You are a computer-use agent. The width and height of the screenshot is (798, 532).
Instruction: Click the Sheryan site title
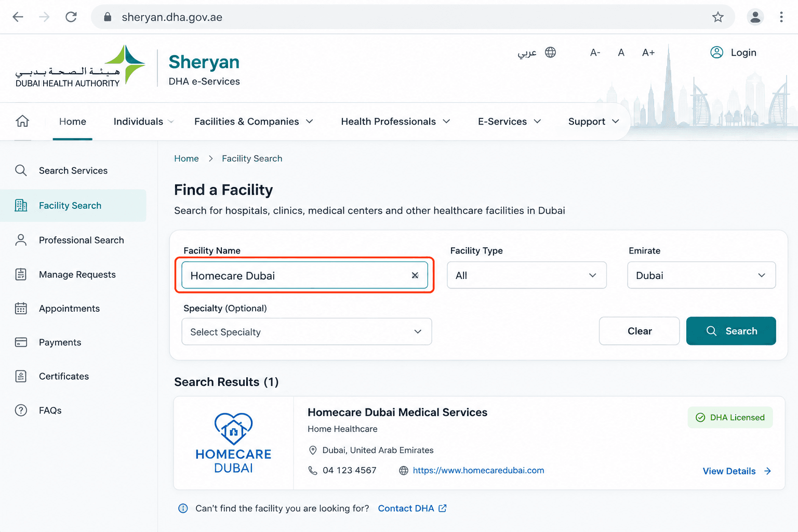click(204, 62)
